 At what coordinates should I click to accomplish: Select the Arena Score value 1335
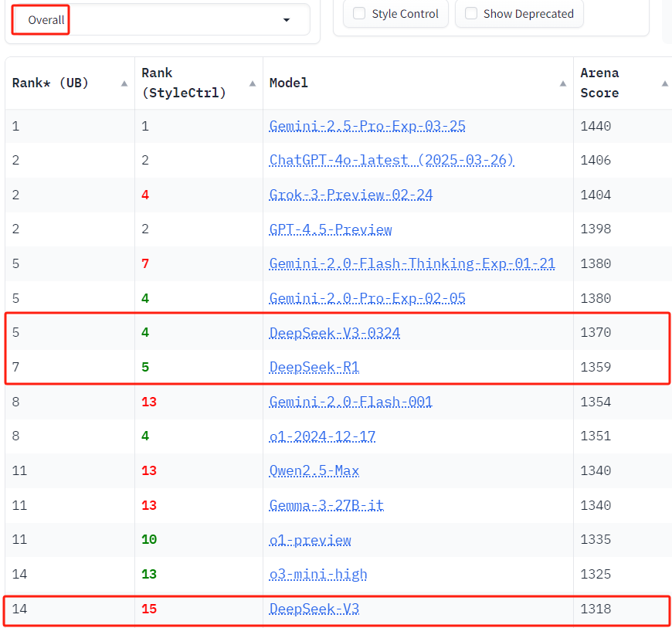(x=596, y=540)
